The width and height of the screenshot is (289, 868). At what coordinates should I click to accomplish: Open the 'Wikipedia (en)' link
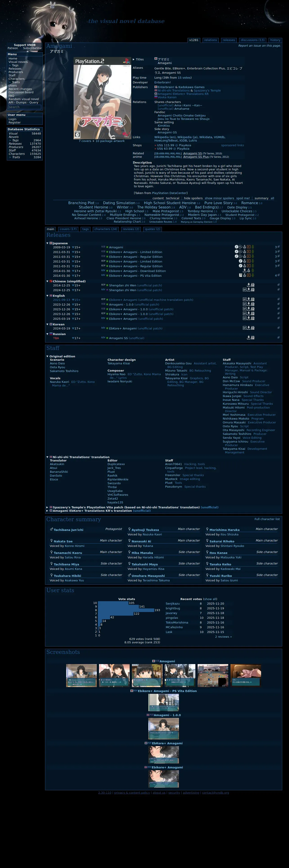[165, 137]
